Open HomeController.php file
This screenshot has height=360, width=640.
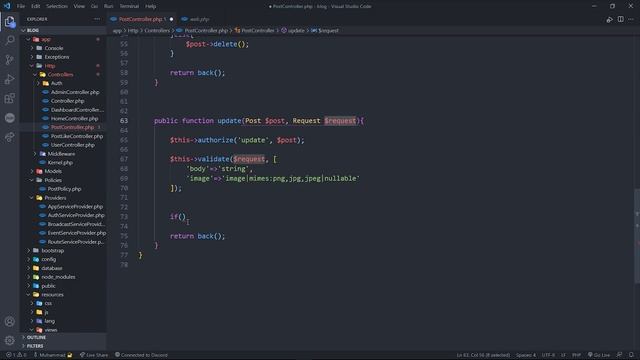pyautogui.click(x=63, y=118)
